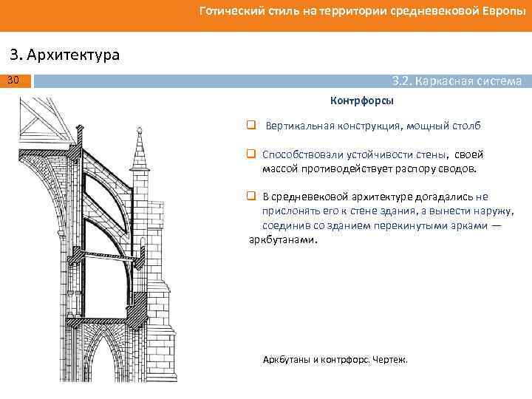The height and width of the screenshot is (399, 532).
Task: Click the text 'Вертикальная конструкция, мощный столб'
Action: [x=373, y=126]
